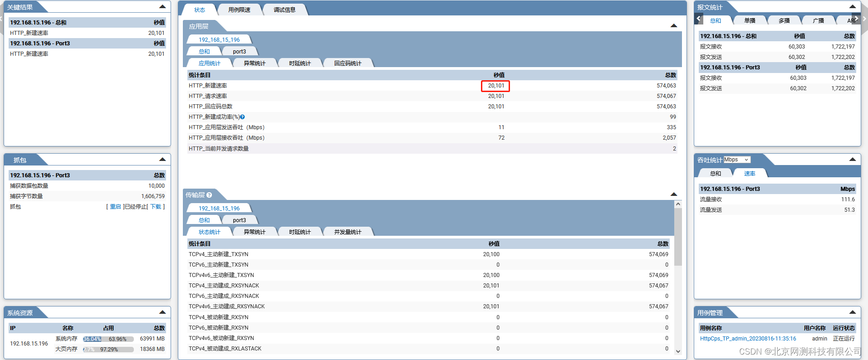Collapse the 系统资源 panel

[162, 312]
